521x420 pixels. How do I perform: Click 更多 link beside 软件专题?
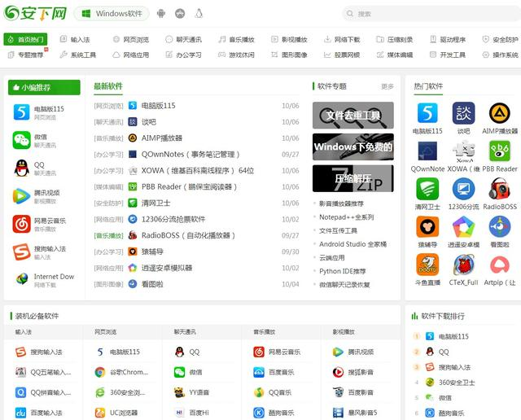point(387,86)
